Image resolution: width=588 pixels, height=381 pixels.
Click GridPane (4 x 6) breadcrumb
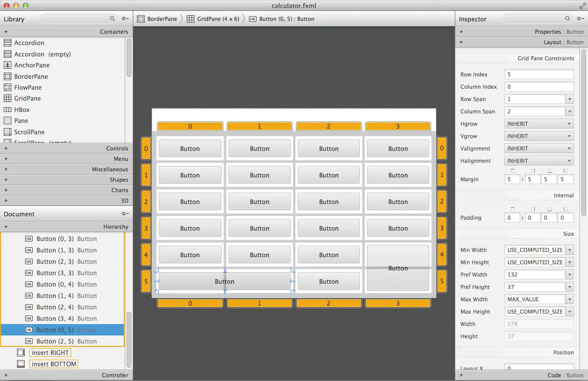click(x=218, y=19)
